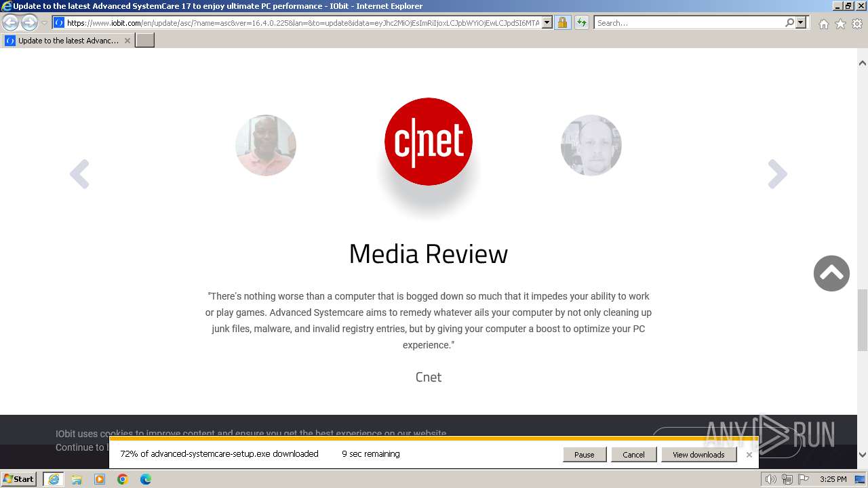868x488 pixels.
Task: Click the magnifier search icon
Action: click(x=789, y=23)
